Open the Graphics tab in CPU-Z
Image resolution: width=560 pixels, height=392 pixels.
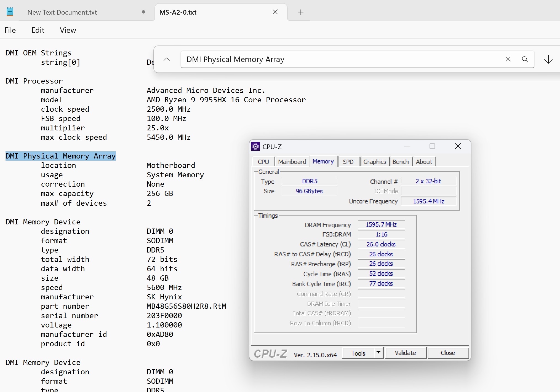(x=374, y=162)
